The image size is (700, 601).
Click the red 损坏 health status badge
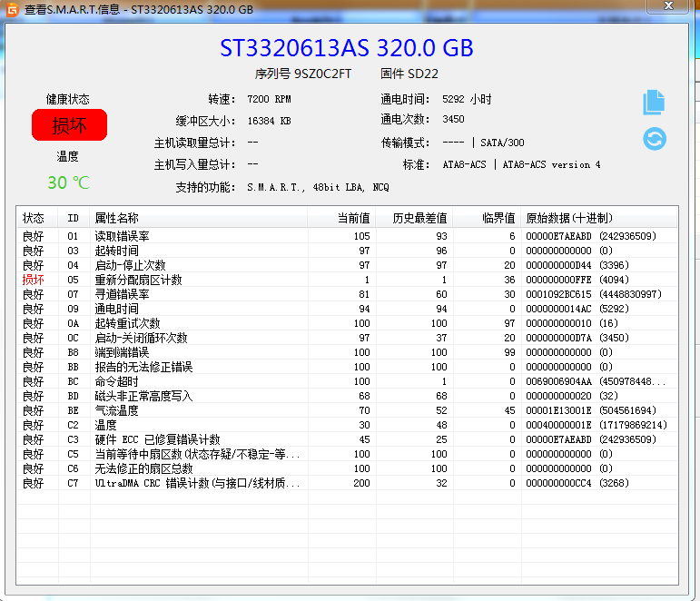point(69,125)
